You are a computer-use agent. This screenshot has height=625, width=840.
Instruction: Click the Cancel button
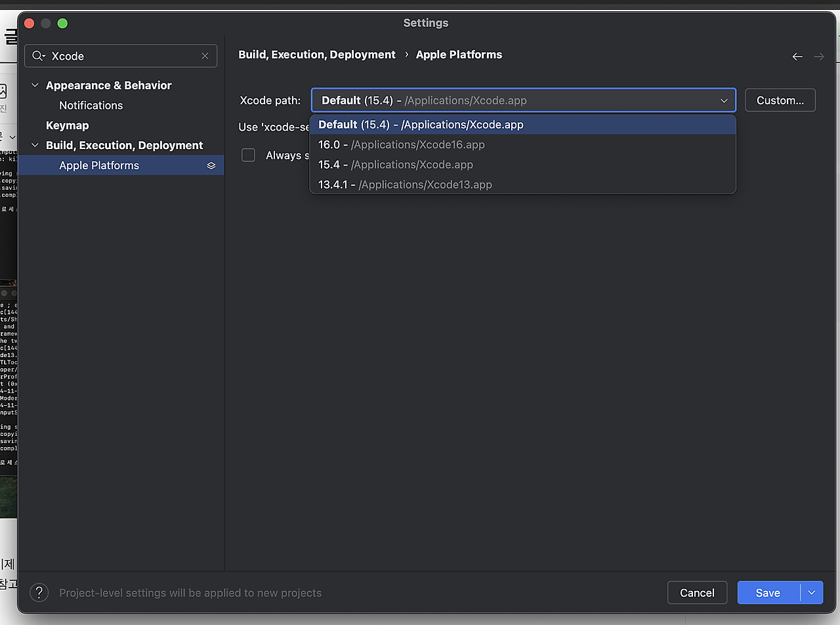point(697,593)
